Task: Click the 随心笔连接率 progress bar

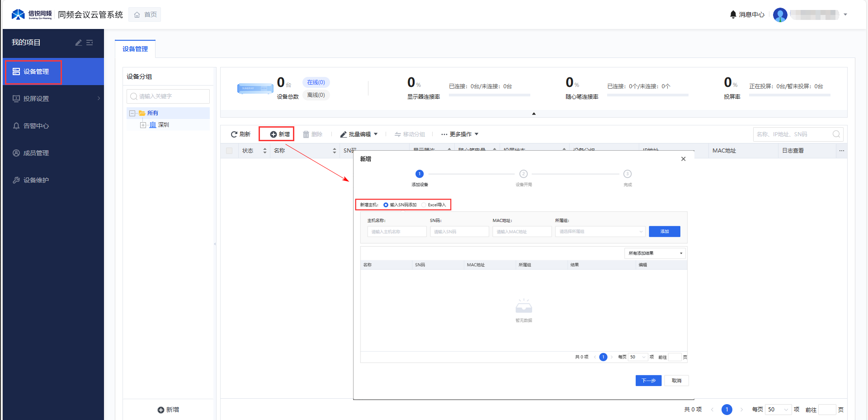Action: click(647, 95)
